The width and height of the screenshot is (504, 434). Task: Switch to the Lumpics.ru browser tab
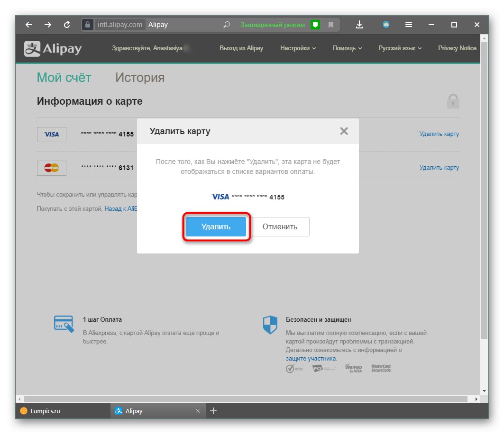click(63, 411)
